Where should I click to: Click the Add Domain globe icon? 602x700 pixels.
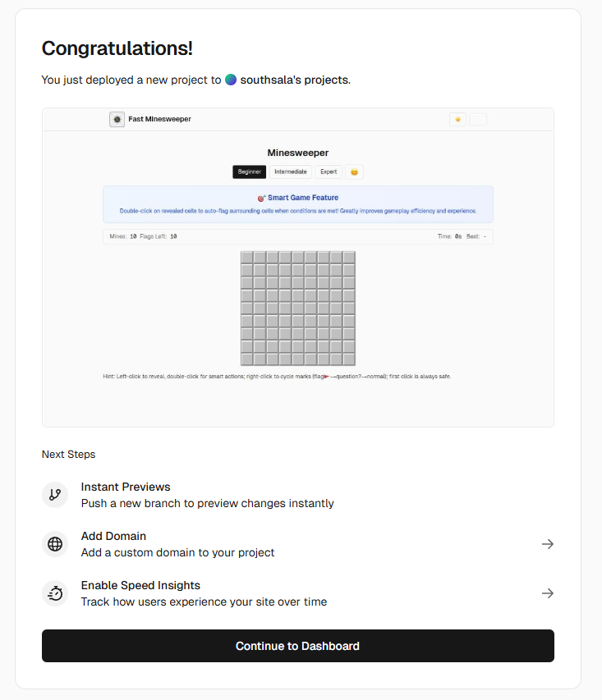point(55,544)
